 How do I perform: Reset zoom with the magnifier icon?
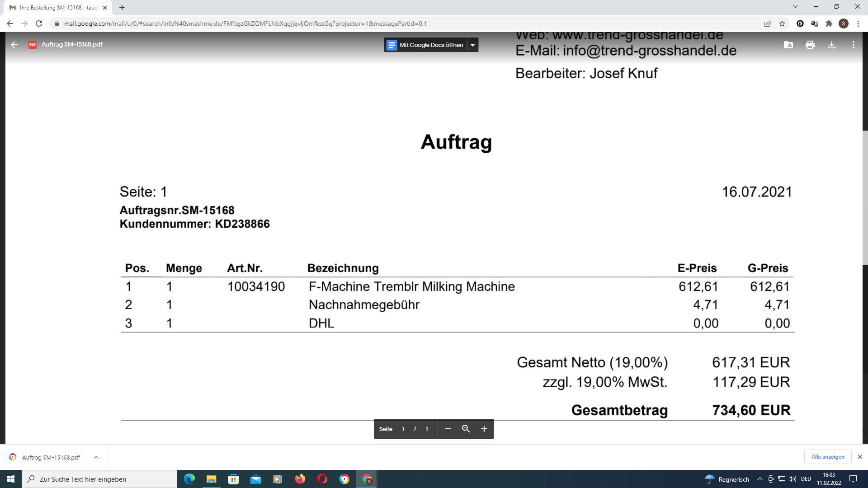click(x=466, y=429)
